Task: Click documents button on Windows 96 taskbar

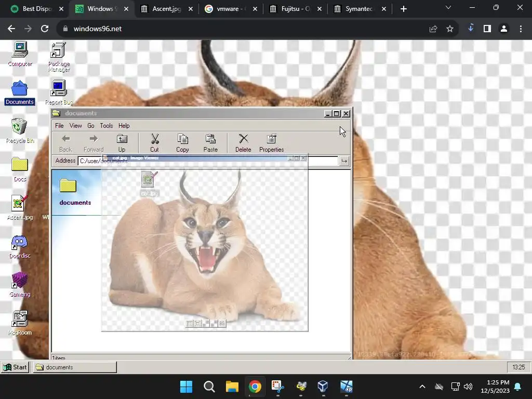Action: click(x=75, y=367)
